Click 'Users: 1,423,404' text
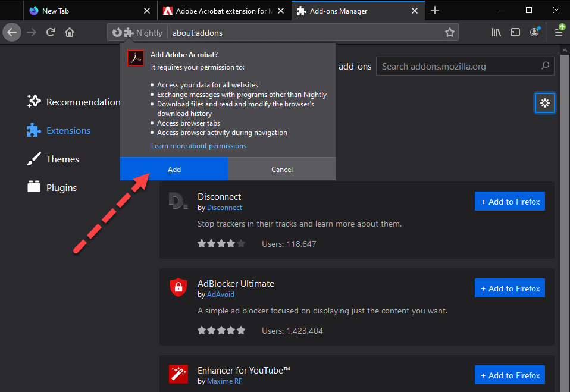This screenshot has height=392, width=570. pyautogui.click(x=292, y=331)
